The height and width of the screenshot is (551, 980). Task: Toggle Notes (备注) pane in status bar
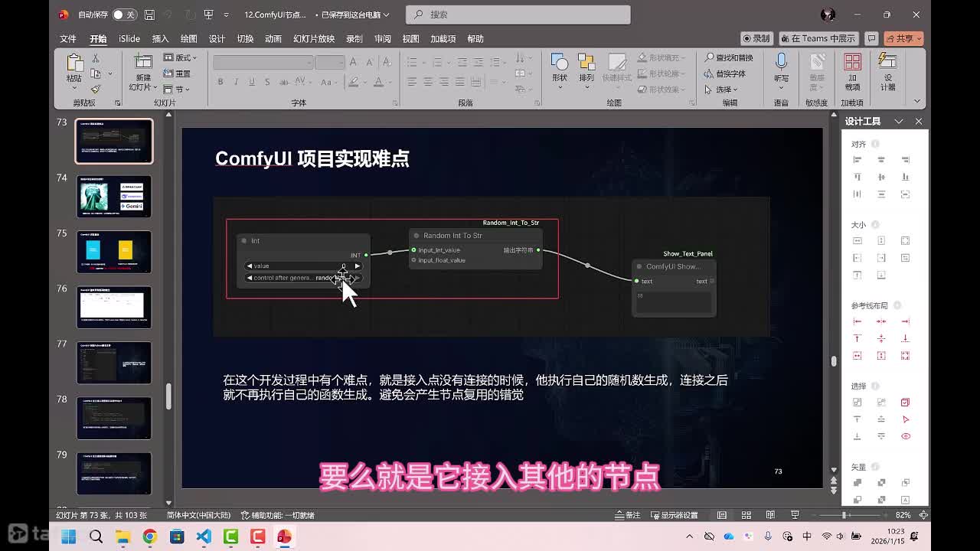[628, 515]
